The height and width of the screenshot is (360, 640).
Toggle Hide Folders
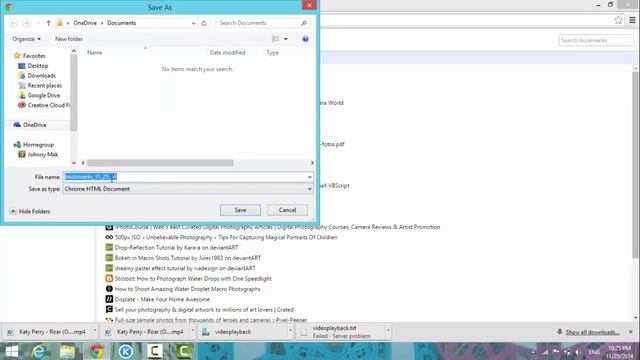click(30, 211)
